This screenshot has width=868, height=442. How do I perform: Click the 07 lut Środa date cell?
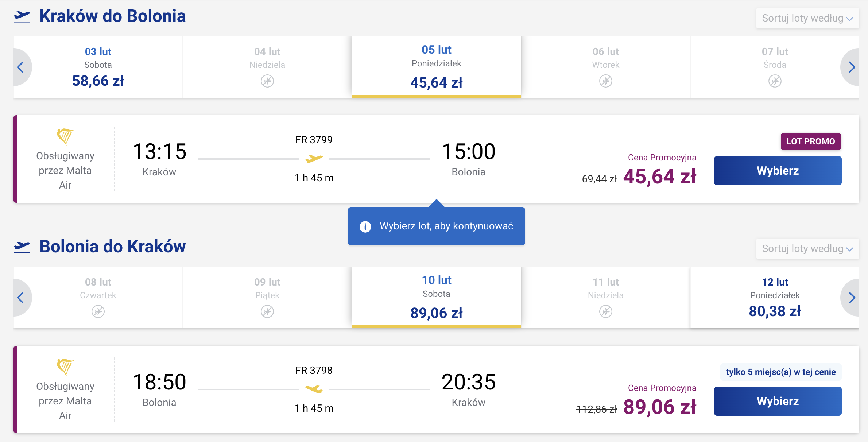tap(775, 67)
